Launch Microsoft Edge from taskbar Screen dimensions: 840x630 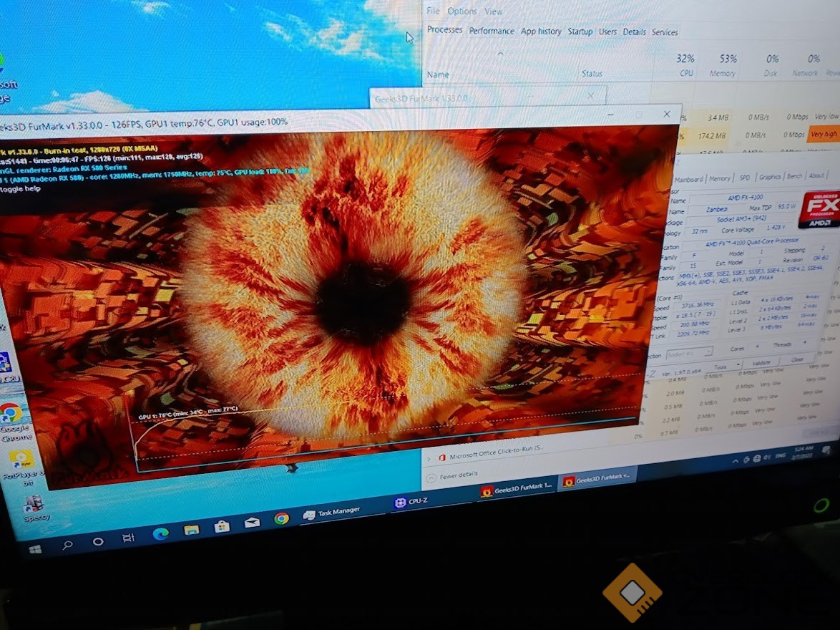click(x=160, y=533)
